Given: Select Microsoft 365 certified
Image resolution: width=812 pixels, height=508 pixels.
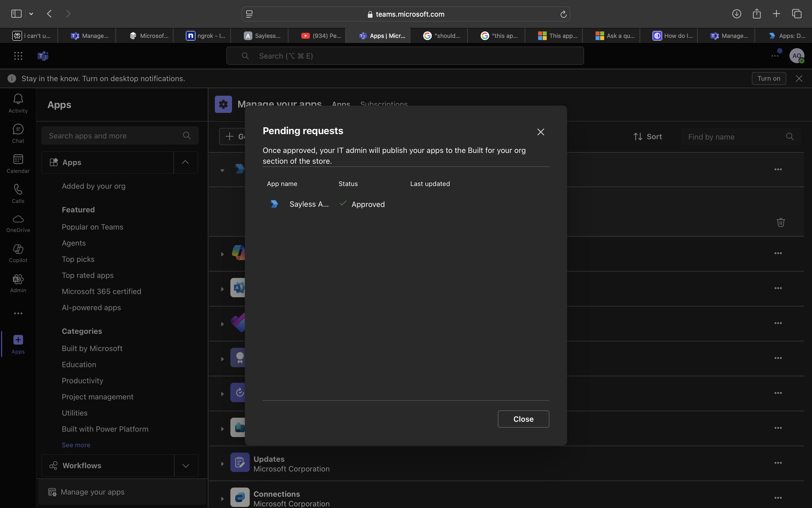Looking at the screenshot, I should (x=101, y=291).
